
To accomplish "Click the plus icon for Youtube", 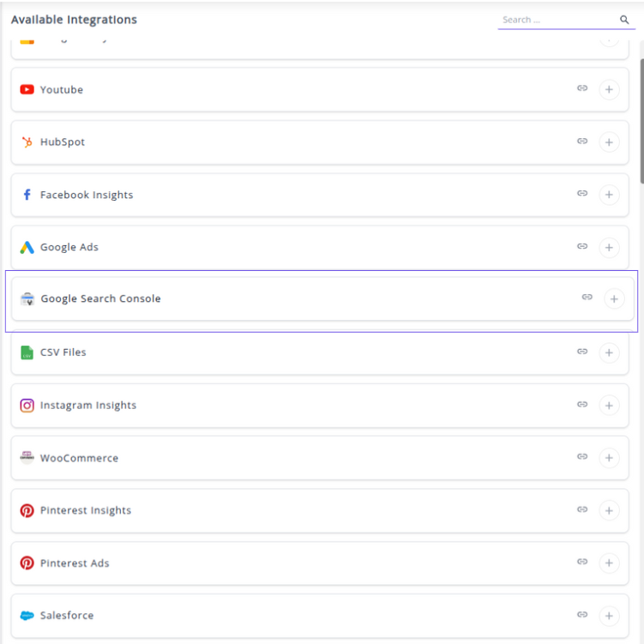I will point(609,90).
